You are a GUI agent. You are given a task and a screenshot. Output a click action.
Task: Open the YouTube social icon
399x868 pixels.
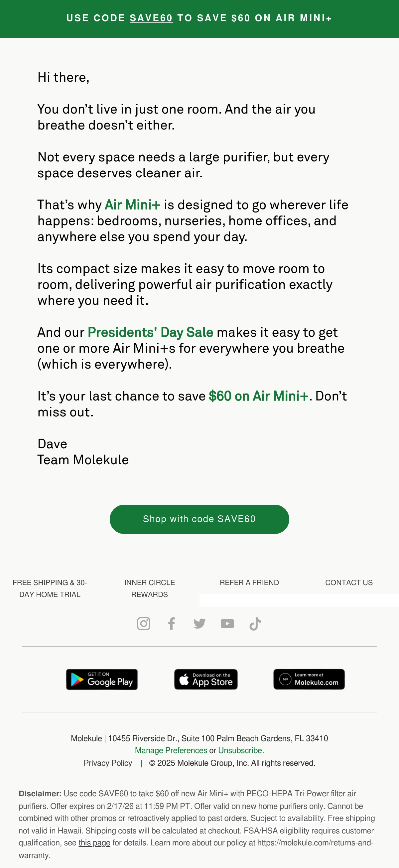click(x=227, y=623)
